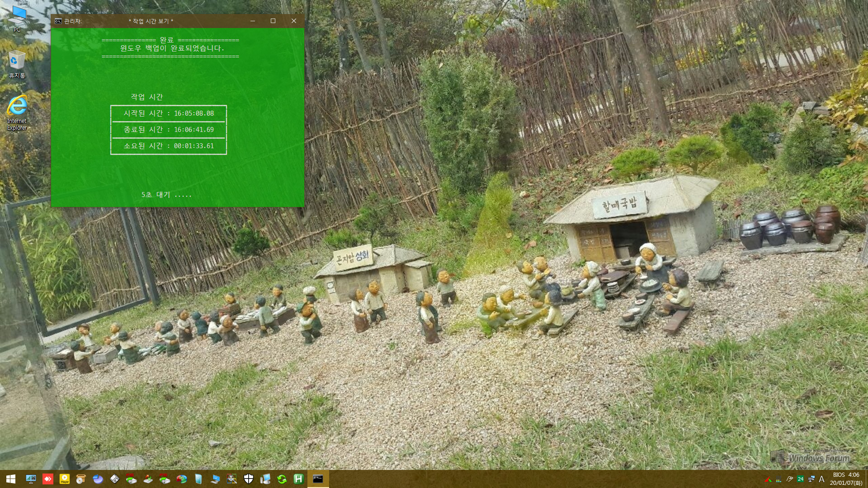Click the red-green triangle tray icon
Image resolution: width=868 pixels, height=488 pixels.
(768, 479)
